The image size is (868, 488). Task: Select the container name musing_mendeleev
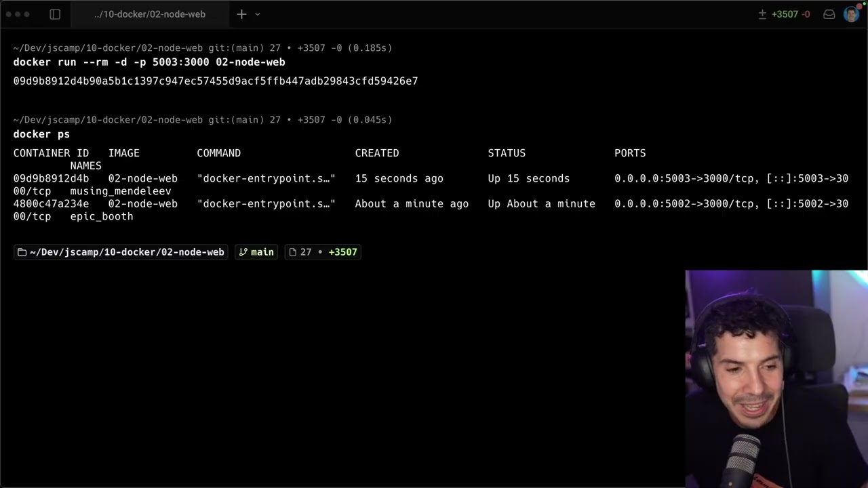[121, 191]
